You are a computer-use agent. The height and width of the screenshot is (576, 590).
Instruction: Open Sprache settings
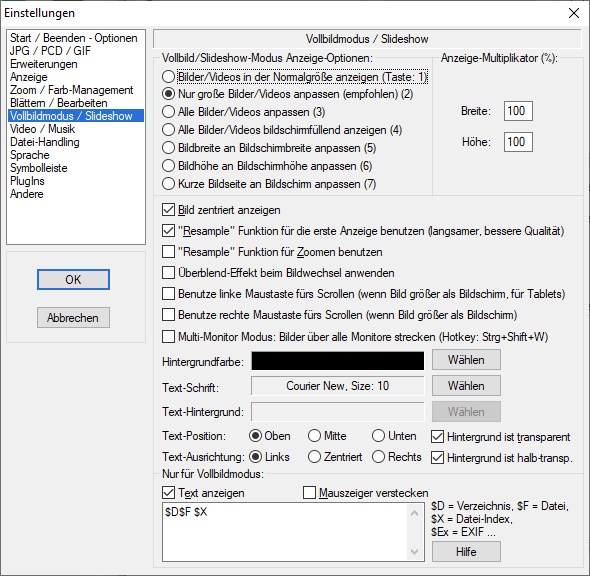[x=30, y=155]
